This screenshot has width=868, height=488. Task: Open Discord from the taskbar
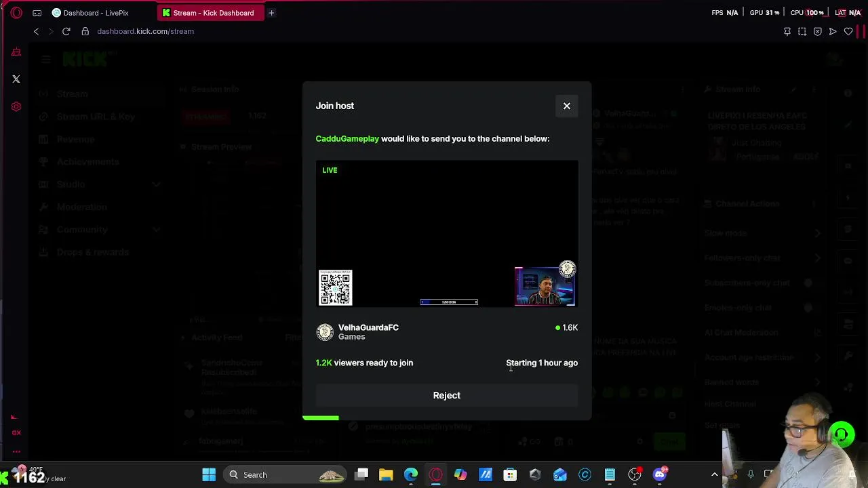pyautogui.click(x=660, y=475)
